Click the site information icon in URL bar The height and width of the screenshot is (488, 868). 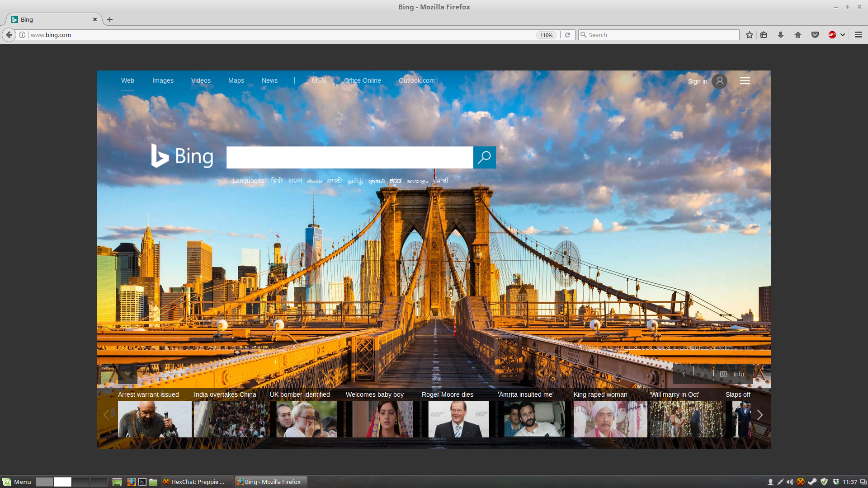point(22,35)
